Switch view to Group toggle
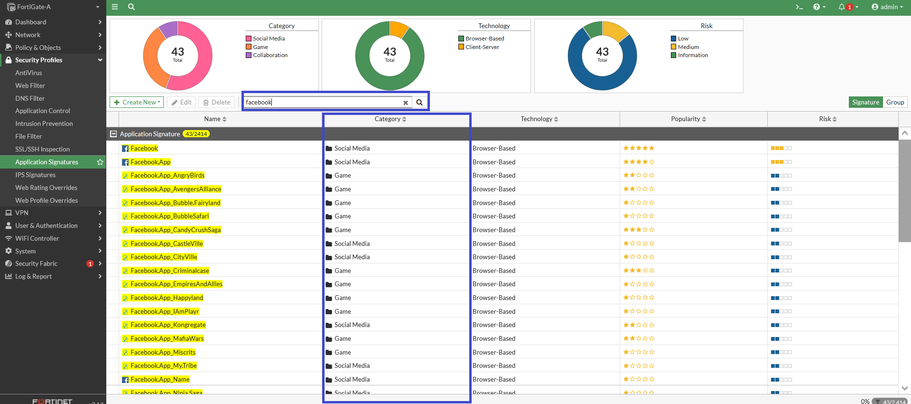 (x=894, y=102)
